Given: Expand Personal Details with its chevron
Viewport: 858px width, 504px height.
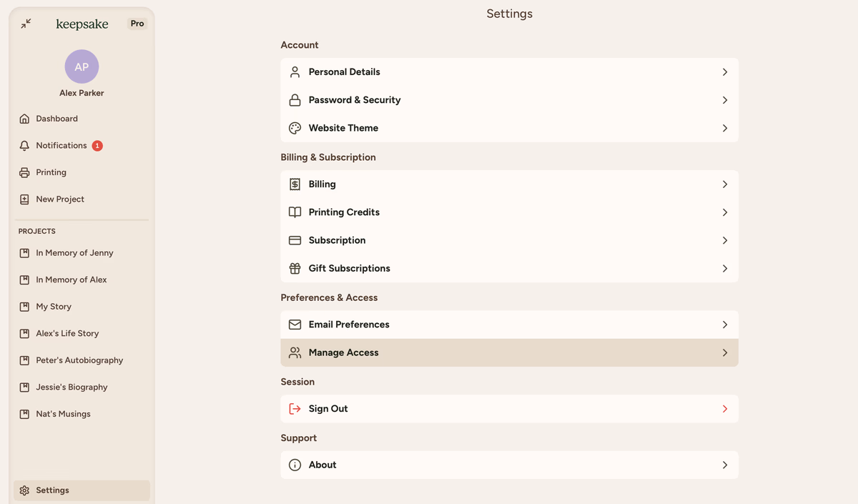Looking at the screenshot, I should click(724, 72).
